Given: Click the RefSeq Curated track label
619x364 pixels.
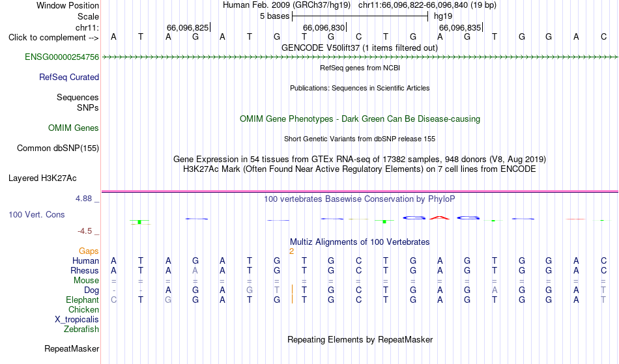Looking at the screenshot, I should (68, 77).
